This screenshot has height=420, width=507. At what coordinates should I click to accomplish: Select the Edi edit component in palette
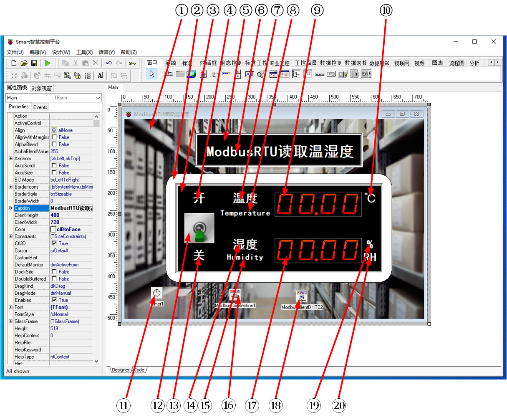pyautogui.click(x=366, y=74)
